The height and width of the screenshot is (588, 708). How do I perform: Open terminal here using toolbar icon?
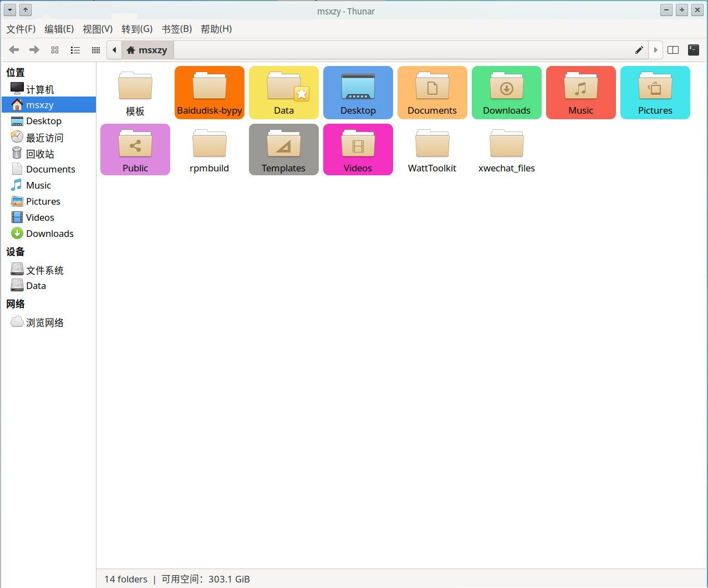(x=693, y=50)
